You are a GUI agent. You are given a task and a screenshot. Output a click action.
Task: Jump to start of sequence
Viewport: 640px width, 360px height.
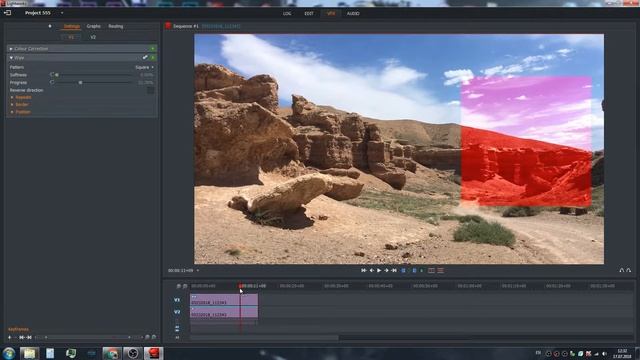coord(363,270)
